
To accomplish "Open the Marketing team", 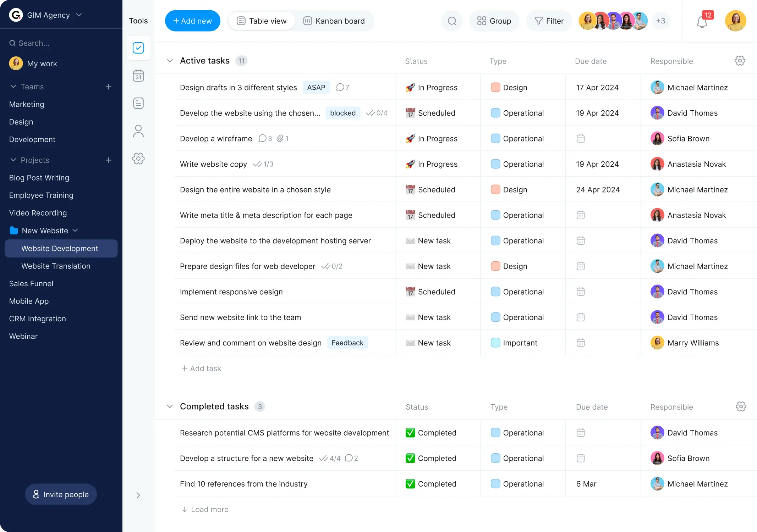I will pos(27,104).
